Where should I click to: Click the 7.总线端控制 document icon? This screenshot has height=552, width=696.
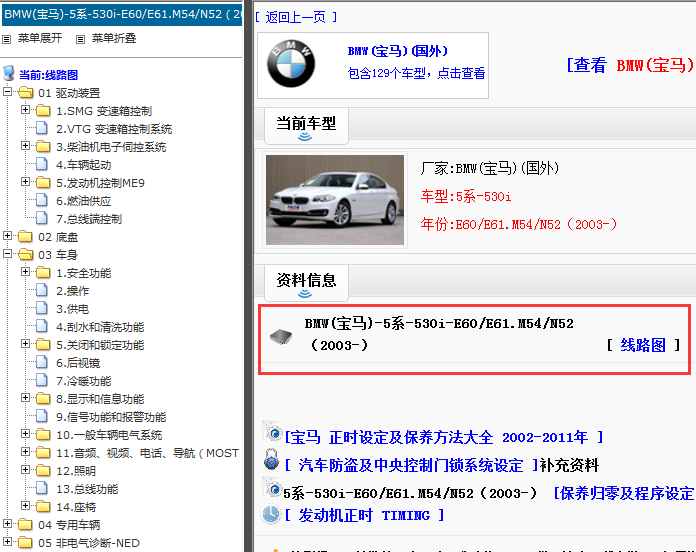click(42, 218)
